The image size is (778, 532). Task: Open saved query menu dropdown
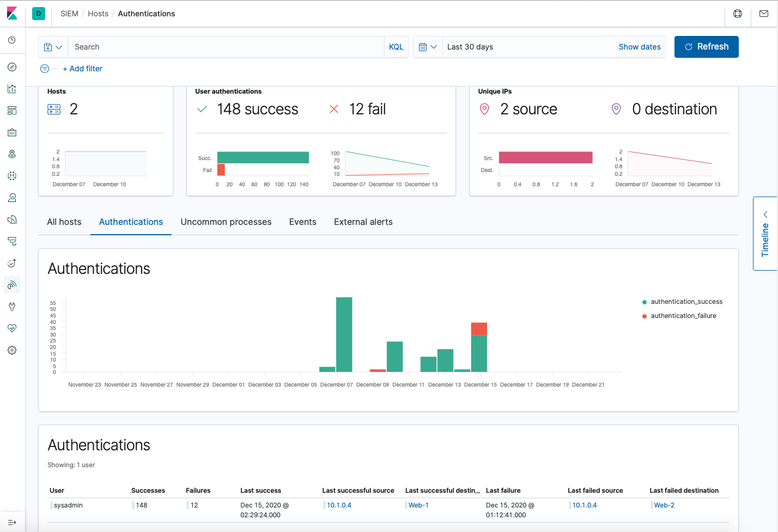pyautogui.click(x=53, y=47)
